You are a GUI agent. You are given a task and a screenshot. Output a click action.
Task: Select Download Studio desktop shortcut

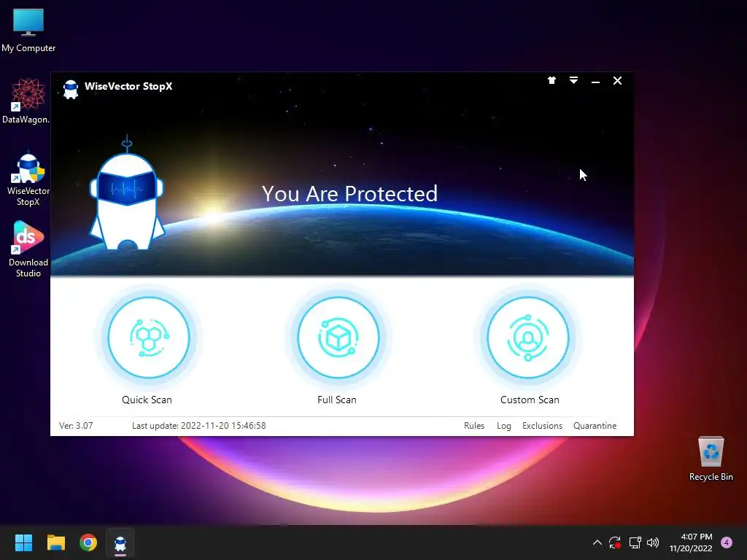(x=28, y=249)
